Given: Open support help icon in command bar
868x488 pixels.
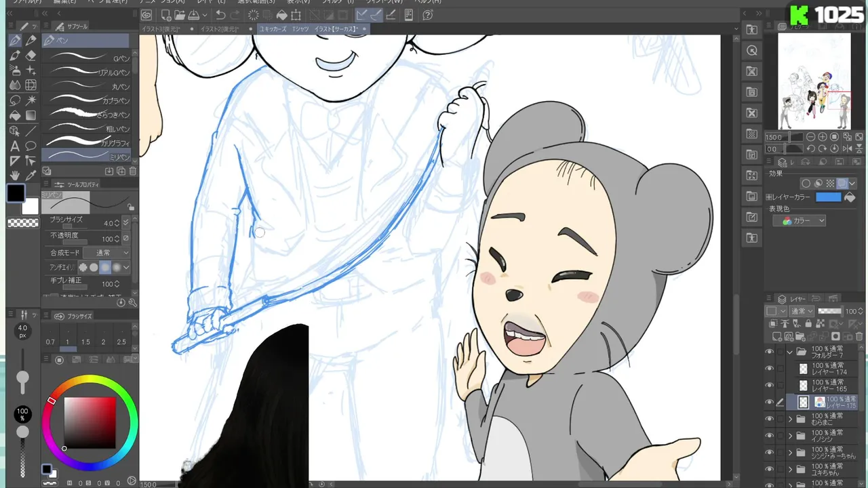Looking at the screenshot, I should (428, 15).
